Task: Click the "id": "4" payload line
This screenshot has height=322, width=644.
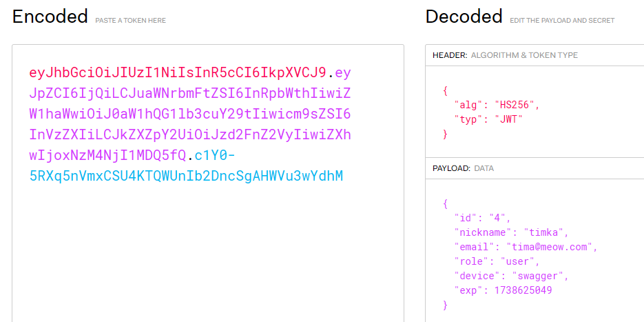Action: [x=482, y=218]
